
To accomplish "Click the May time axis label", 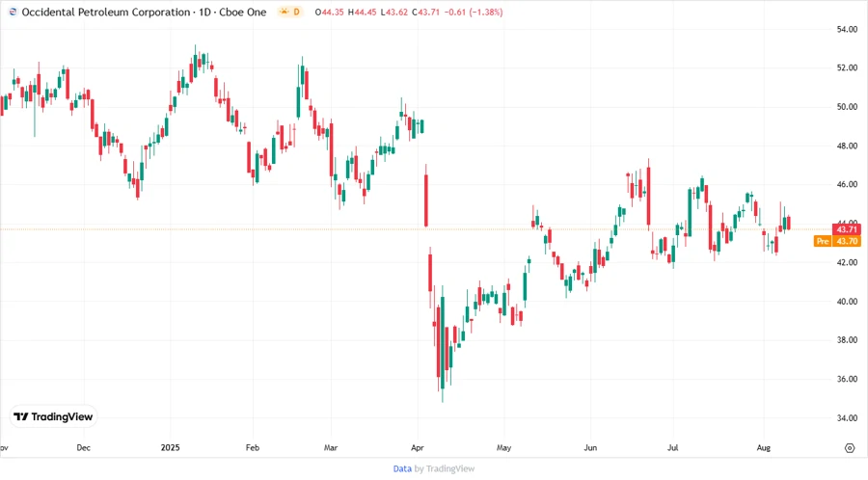I will [x=503, y=447].
